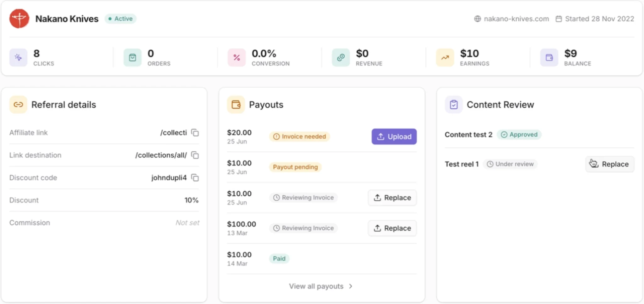Click the johndupli4 discount code text
Image resolution: width=644 pixels, height=304 pixels.
[169, 178]
